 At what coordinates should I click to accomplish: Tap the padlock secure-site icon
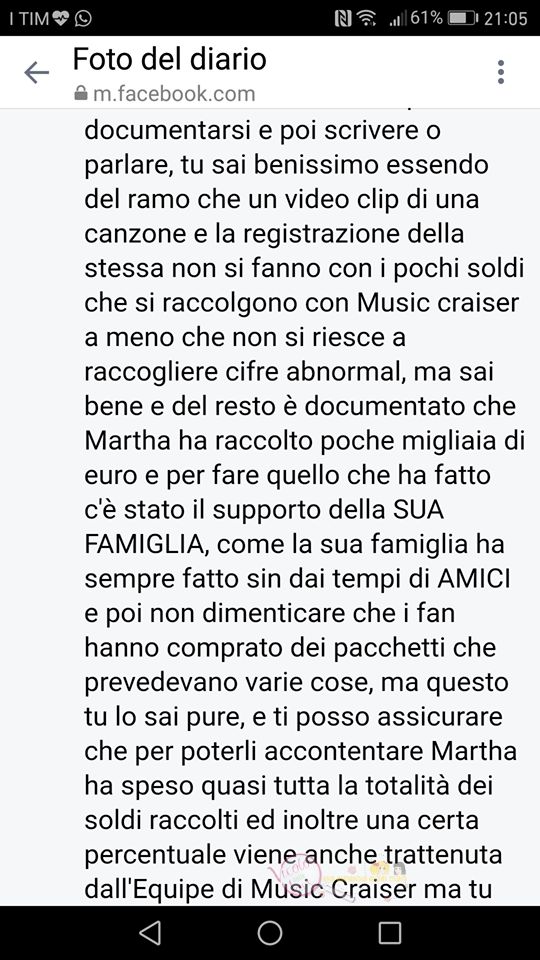81,93
